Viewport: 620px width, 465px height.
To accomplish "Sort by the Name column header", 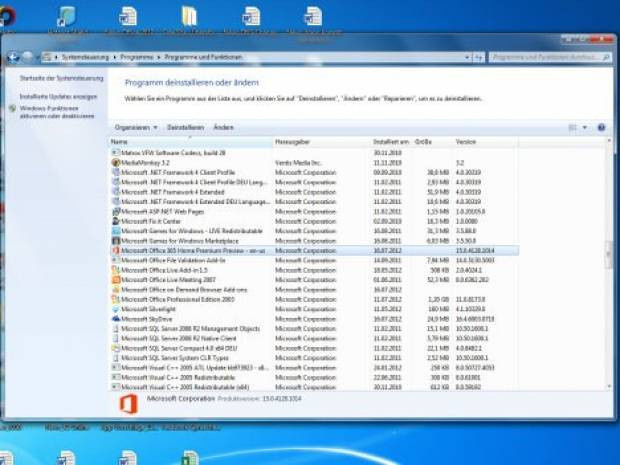I will click(x=191, y=142).
